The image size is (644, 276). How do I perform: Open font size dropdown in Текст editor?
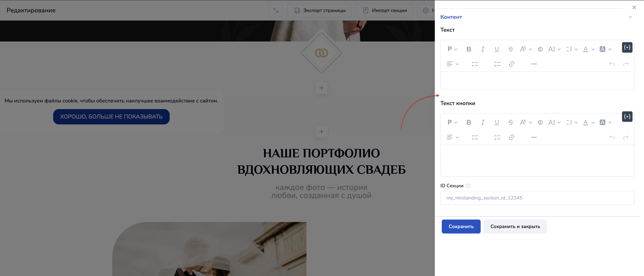click(554, 49)
